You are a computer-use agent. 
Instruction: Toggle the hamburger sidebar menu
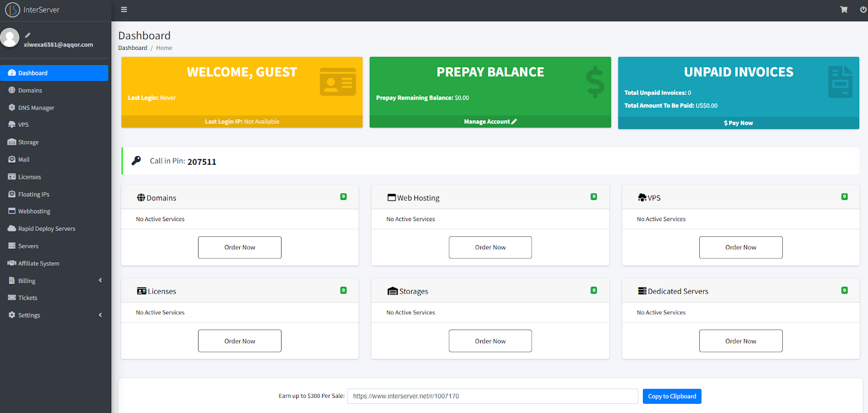(x=124, y=9)
